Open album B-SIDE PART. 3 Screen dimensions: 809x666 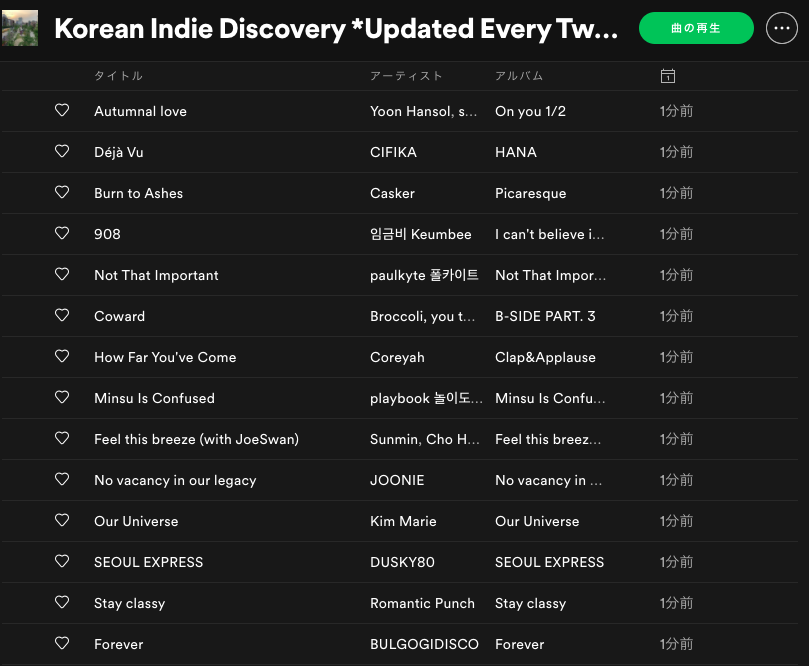pos(545,316)
